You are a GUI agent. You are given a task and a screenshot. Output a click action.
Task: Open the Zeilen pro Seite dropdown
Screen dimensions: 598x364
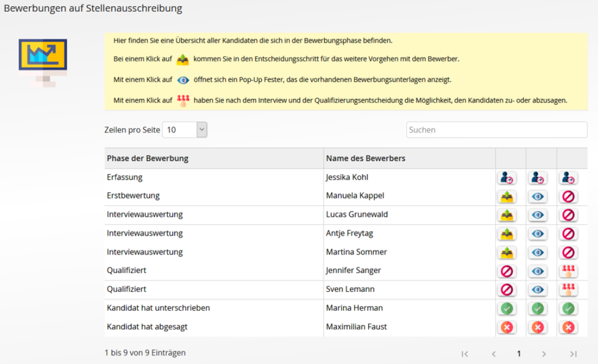pyautogui.click(x=185, y=130)
